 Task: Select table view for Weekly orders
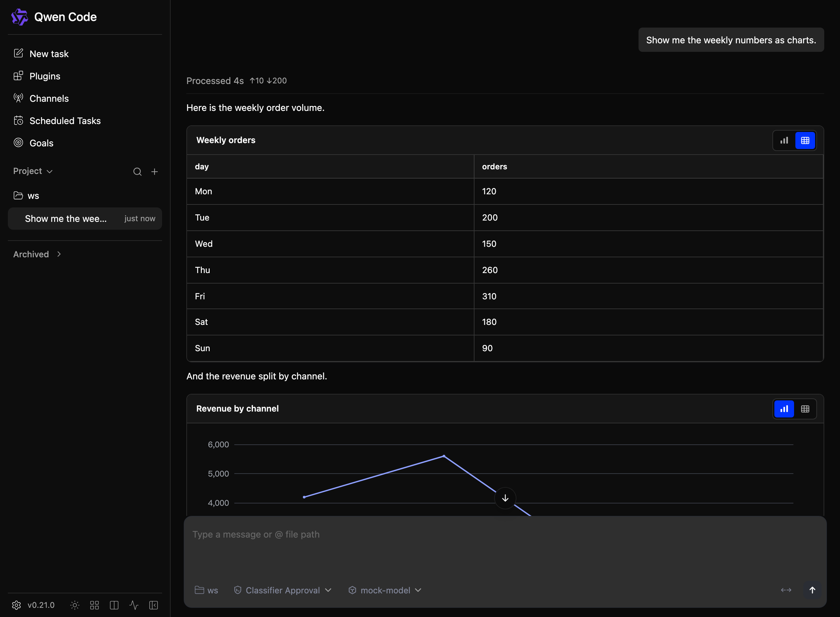click(x=805, y=140)
